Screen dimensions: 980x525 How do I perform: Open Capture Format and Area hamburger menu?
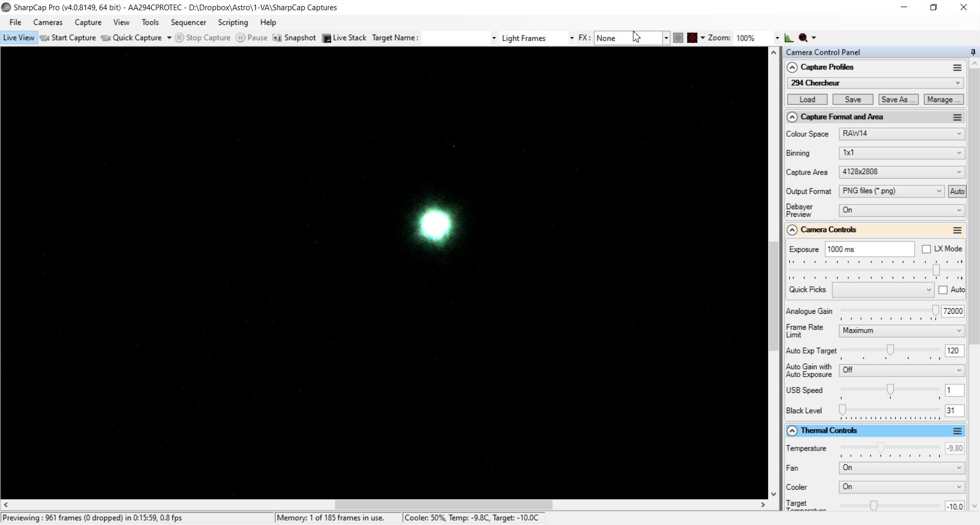pyautogui.click(x=957, y=117)
